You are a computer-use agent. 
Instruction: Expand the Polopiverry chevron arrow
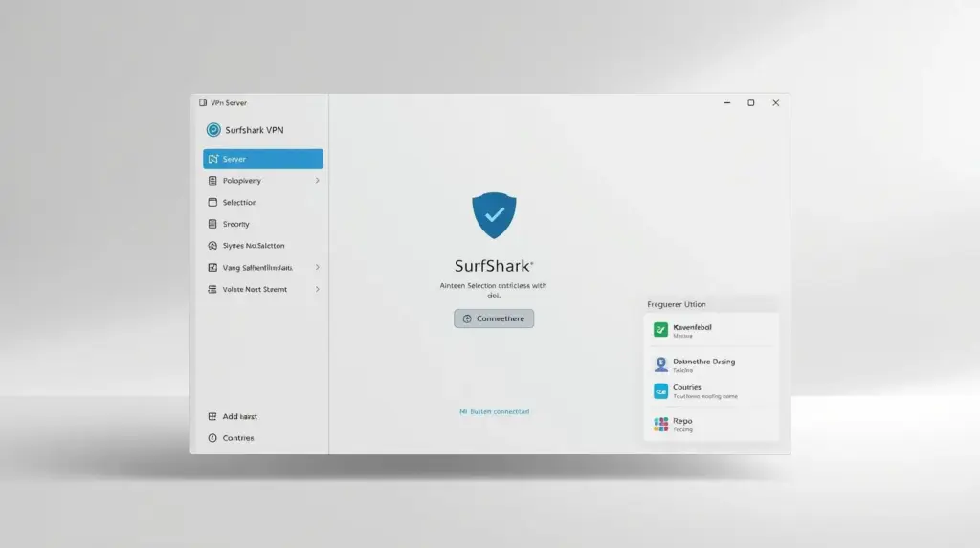[318, 181]
